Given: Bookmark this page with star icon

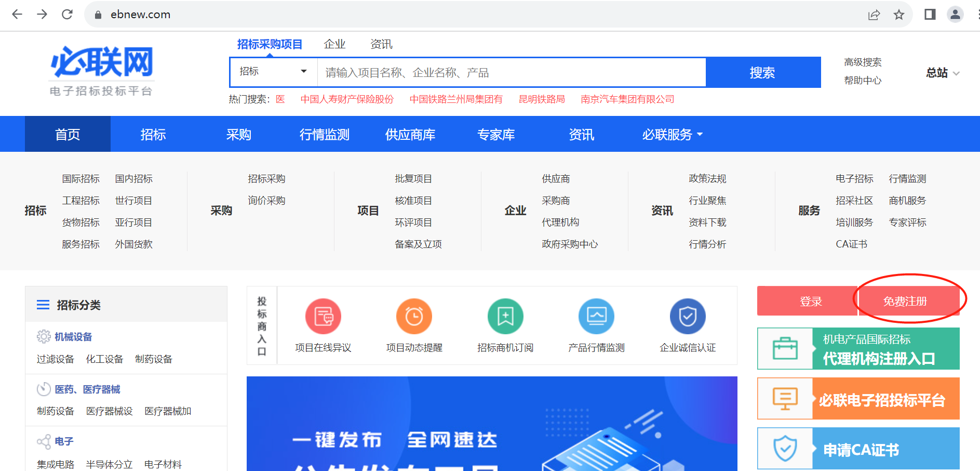Looking at the screenshot, I should (x=899, y=15).
